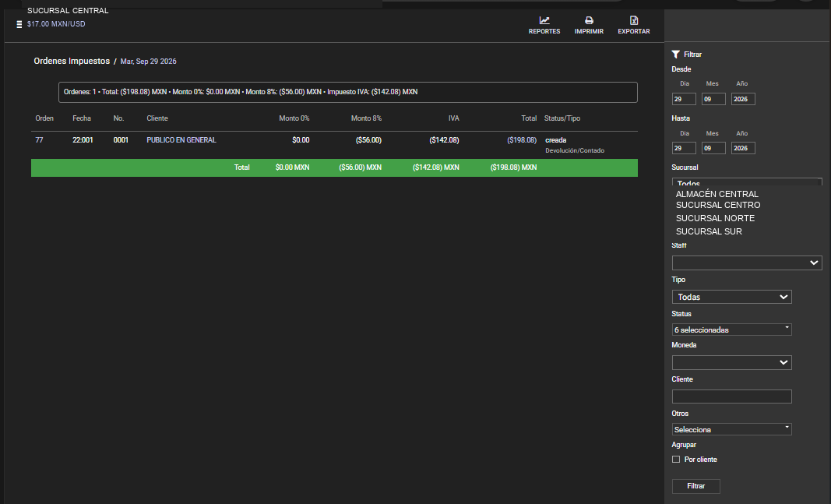Click the Mar, Sep 29 2026 date
The width and height of the screenshot is (831, 504).
click(x=149, y=62)
